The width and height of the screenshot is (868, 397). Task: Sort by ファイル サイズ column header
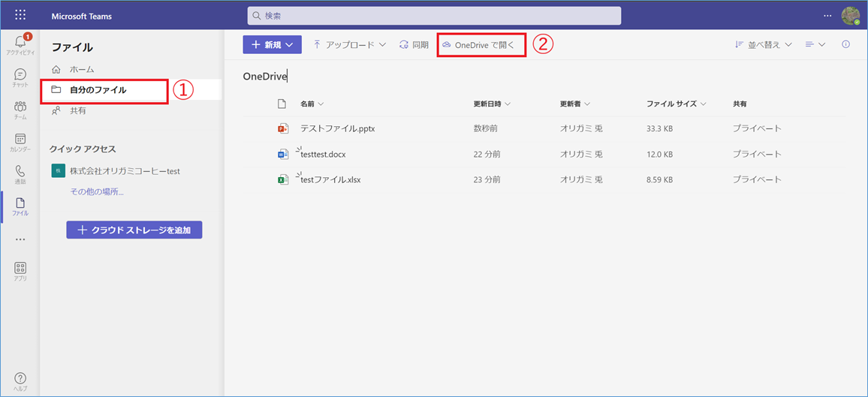coord(677,104)
